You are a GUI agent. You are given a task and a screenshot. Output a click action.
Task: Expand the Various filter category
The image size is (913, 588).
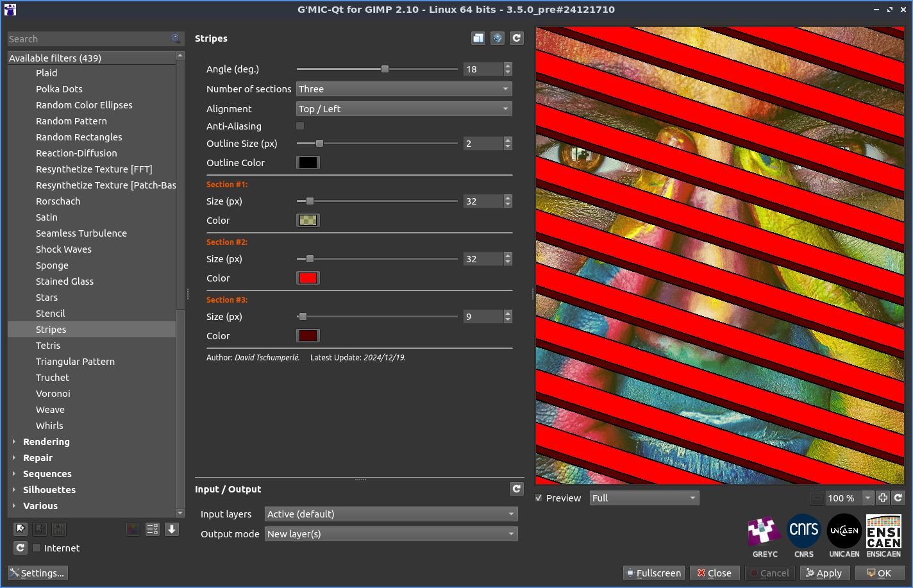click(14, 506)
